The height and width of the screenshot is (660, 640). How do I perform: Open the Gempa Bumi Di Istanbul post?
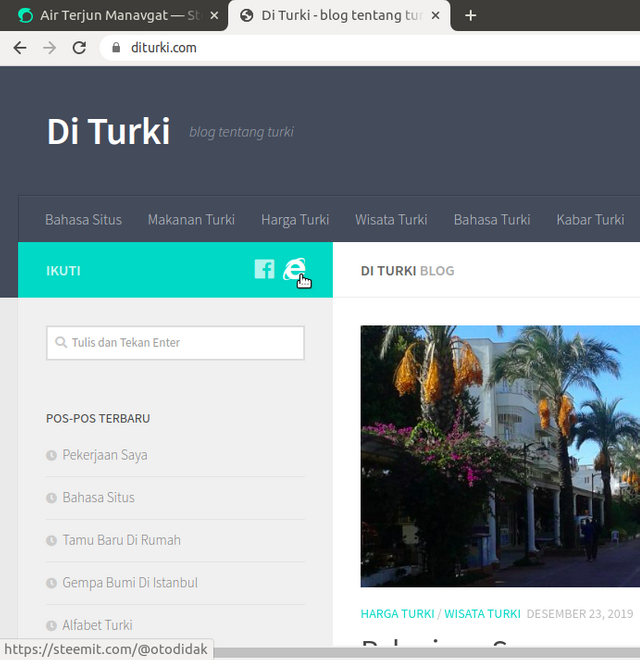[130, 583]
